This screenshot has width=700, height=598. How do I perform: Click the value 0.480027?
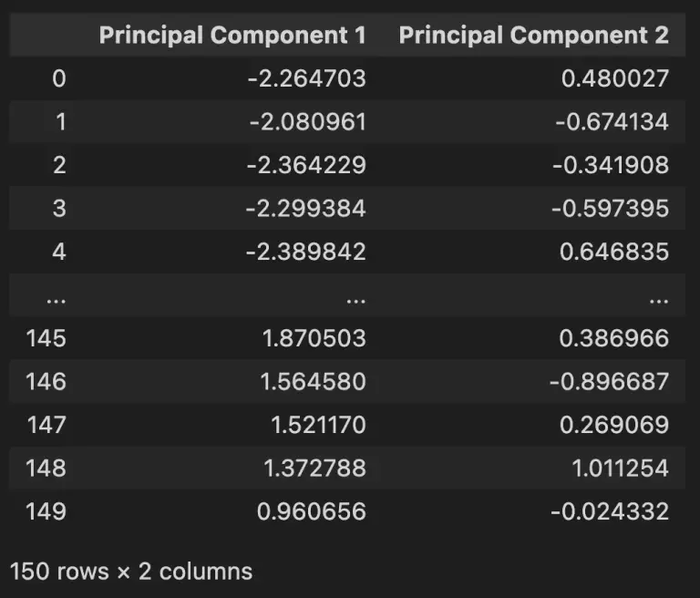pos(615,78)
